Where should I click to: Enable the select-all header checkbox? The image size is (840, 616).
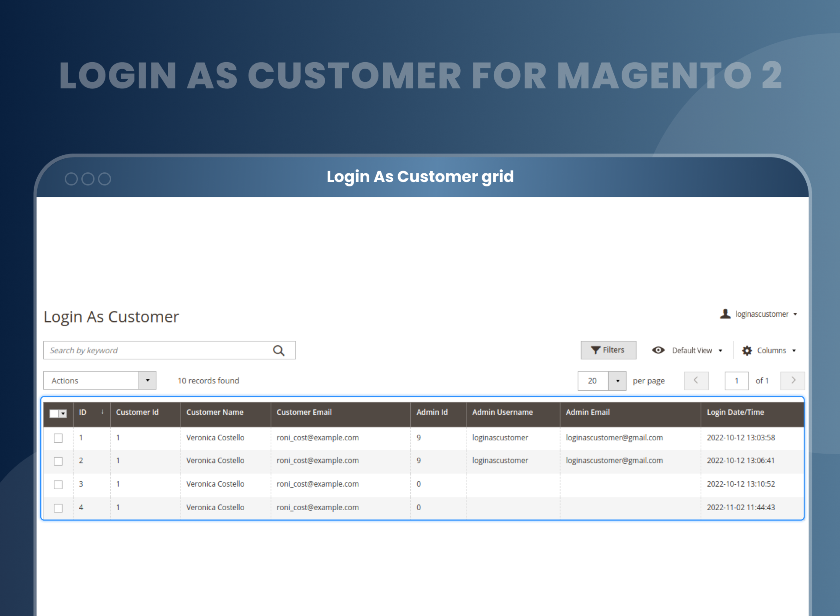pyautogui.click(x=54, y=411)
